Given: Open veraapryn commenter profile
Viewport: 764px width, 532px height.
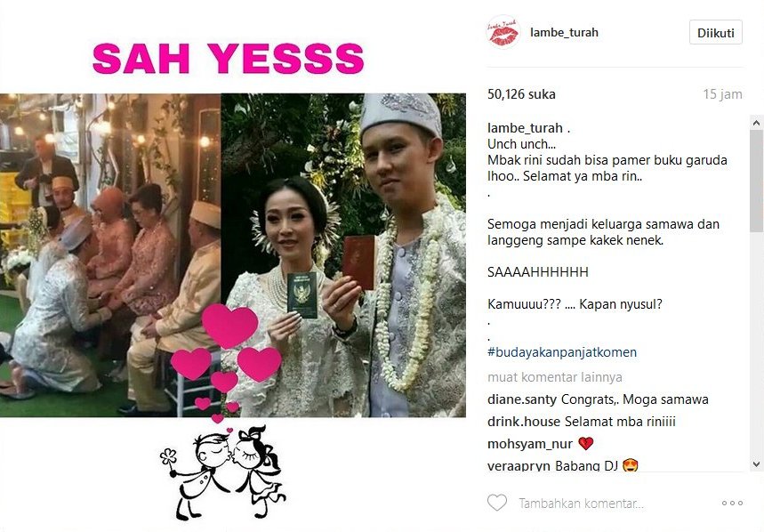Looking at the screenshot, I should coord(519,466).
